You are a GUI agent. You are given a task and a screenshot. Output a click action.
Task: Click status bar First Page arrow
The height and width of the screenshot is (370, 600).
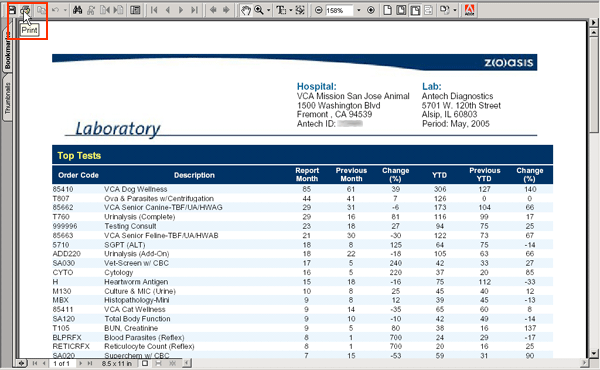point(35,363)
